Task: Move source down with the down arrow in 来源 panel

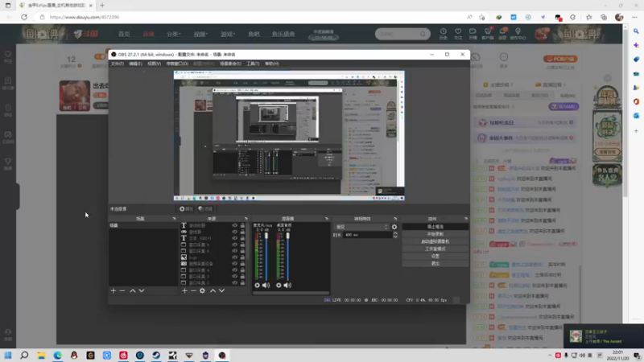Action: [x=222, y=290]
